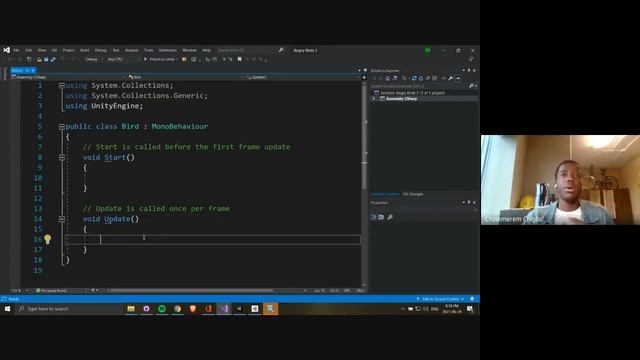Click the Solution Explorer properties wrench icon

[451, 78]
